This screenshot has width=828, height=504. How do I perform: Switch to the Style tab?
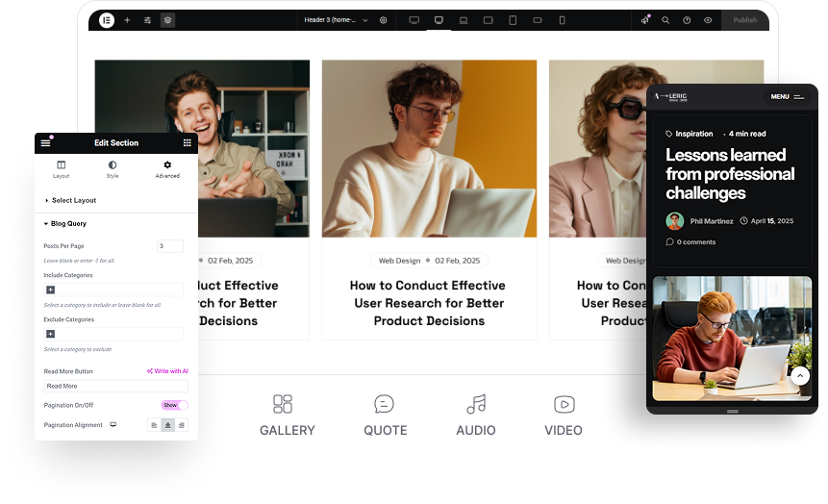click(x=113, y=169)
